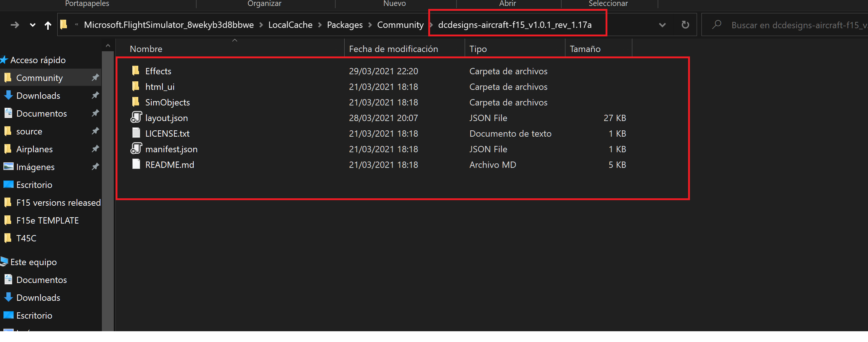Open Escritorio under Este equipo
This screenshot has width=868, height=342.
point(34,315)
